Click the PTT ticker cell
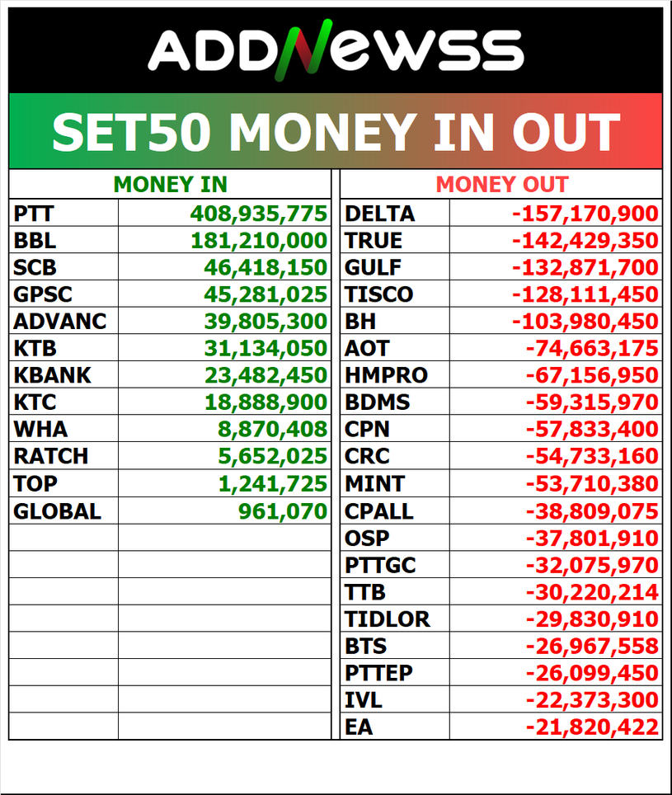 [x=34, y=214]
